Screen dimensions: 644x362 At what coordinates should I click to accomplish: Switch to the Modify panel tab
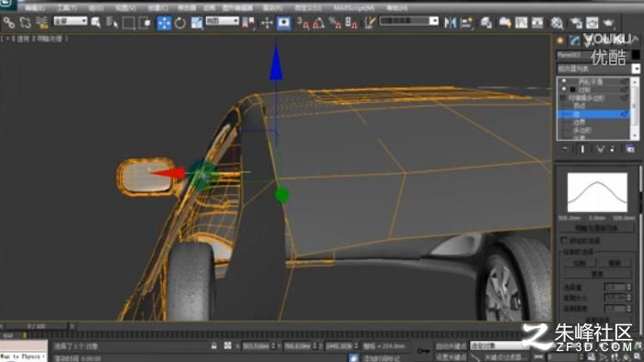575,41
